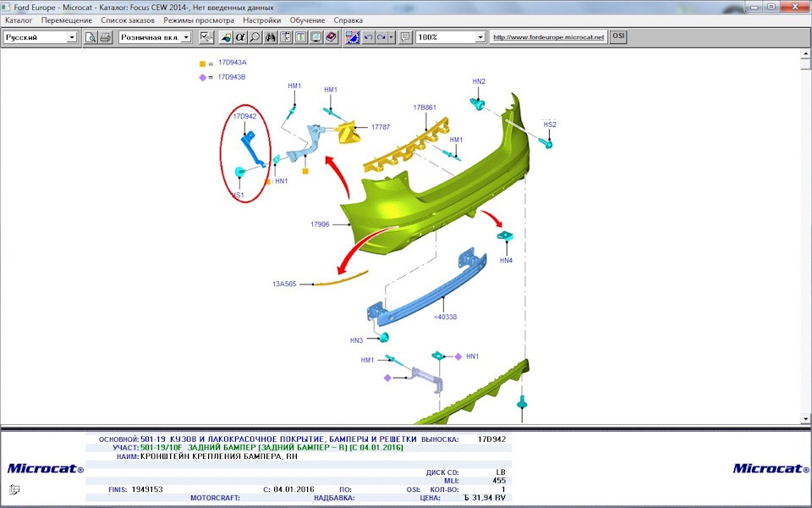Select the 17B861 part callout
The image size is (812, 508).
[x=425, y=108]
